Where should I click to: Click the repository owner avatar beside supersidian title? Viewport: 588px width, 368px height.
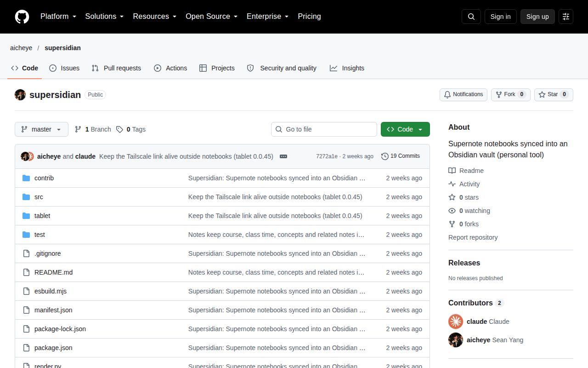tap(20, 95)
